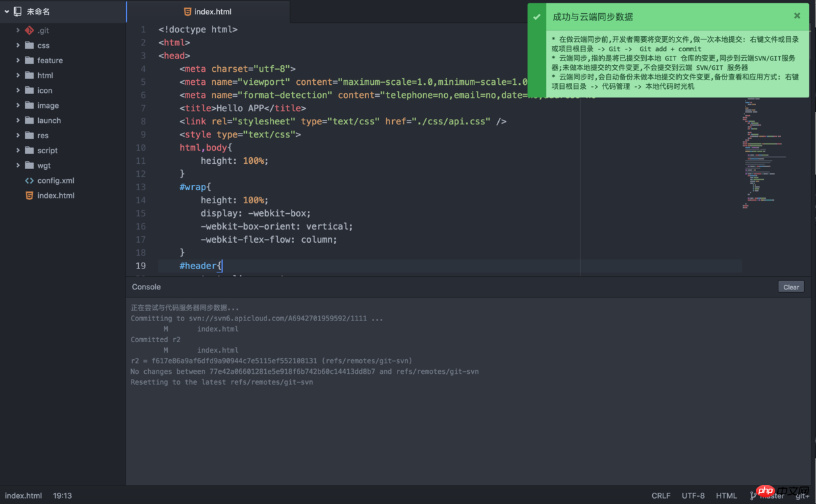Viewport: 816px width, 504px height.
Task: Expand the launch folder chevron
Action: [18, 120]
